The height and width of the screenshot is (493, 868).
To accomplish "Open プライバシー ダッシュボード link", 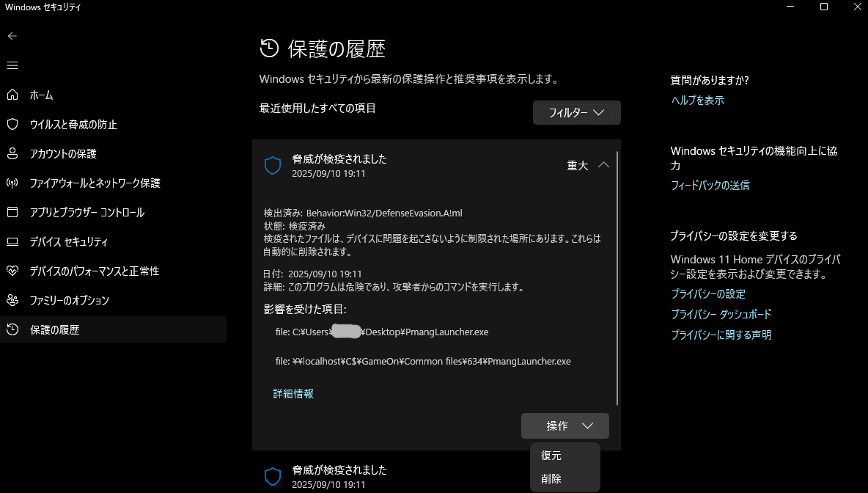I will (x=721, y=314).
